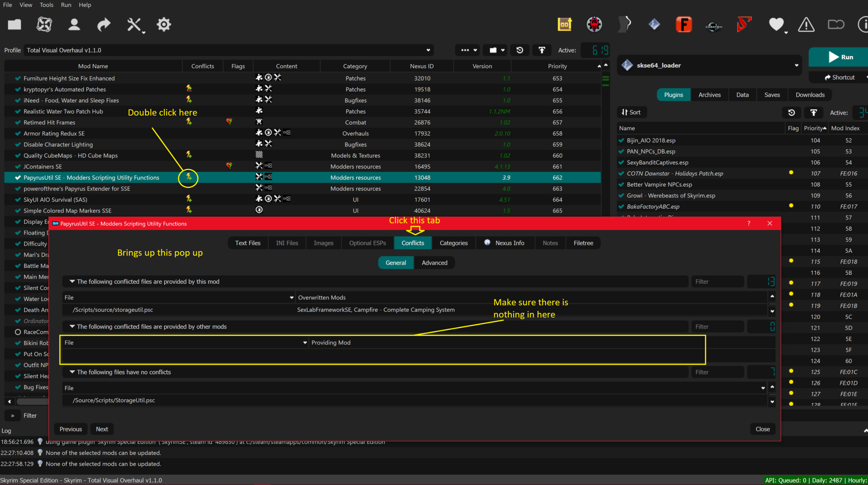
Task: Launch the yellow LOOT shortcut icon
Action: [x=565, y=24]
